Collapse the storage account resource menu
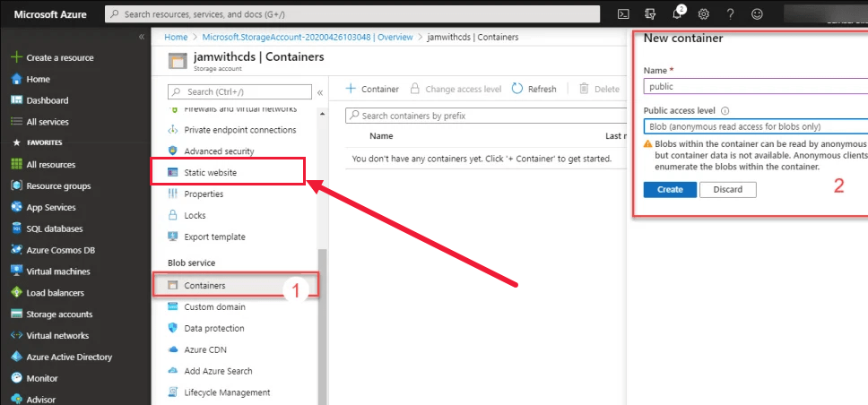The width and height of the screenshot is (868, 405). coord(320,91)
